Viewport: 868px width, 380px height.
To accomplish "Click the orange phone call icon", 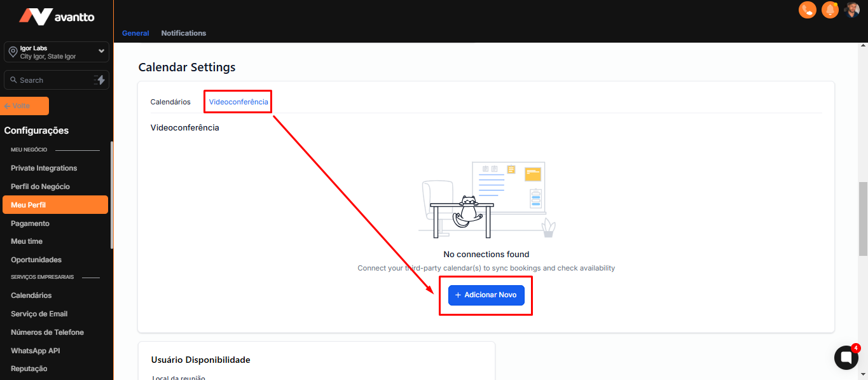I will tap(807, 10).
